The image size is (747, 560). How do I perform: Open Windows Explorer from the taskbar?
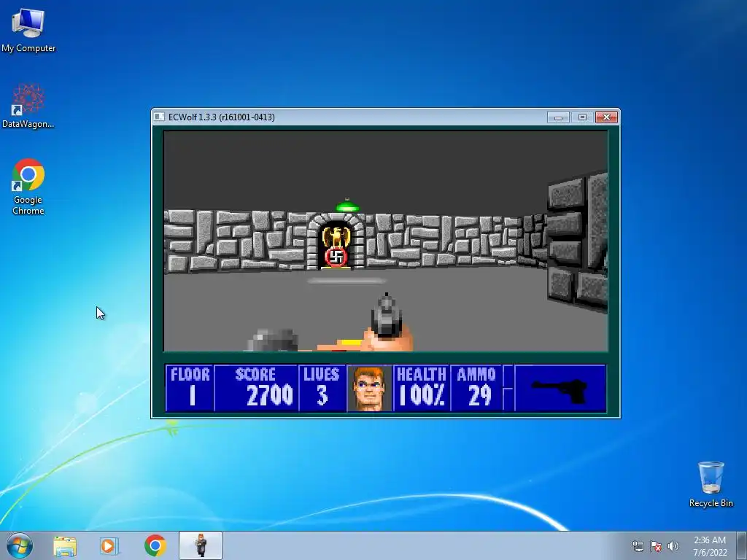[x=65, y=546]
